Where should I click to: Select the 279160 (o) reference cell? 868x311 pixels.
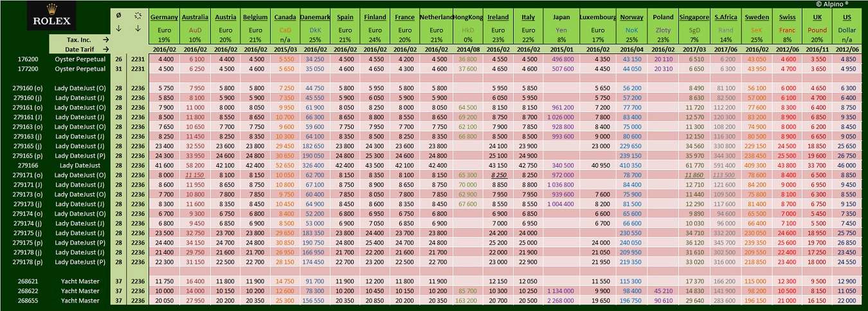coord(28,88)
